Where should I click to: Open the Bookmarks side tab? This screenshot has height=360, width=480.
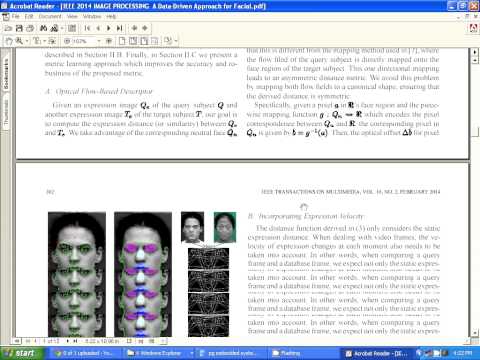[x=6, y=74]
